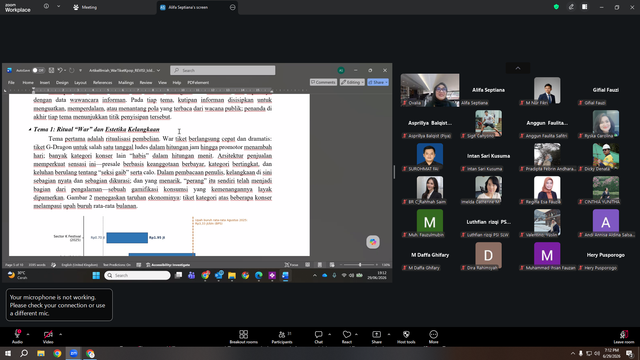Open the annotate pen icon in Zoom title bar
The width and height of the screenshot is (640, 360).
point(571,7)
